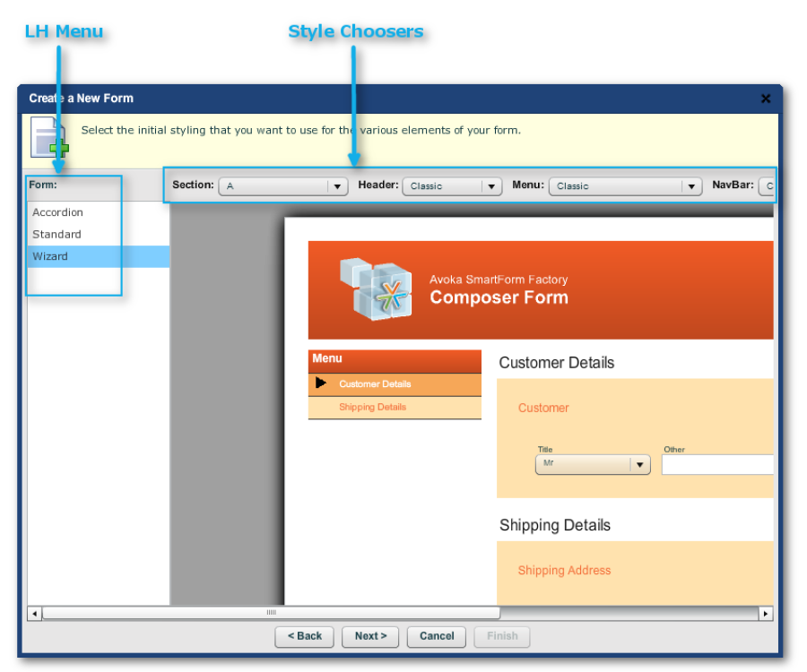Viewport: 807px width, 672px height.
Task: Click the Title dropdown arrow button
Action: point(639,465)
